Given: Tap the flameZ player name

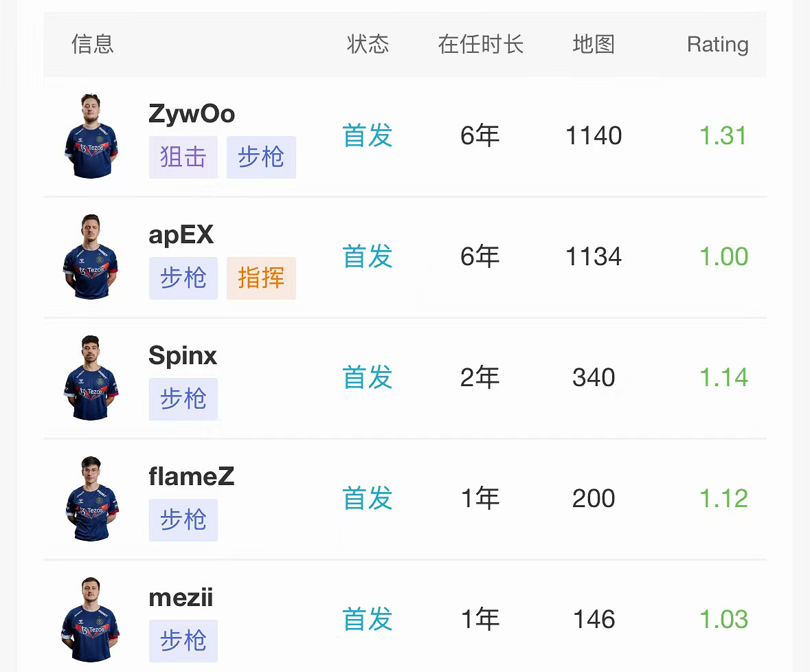Looking at the screenshot, I should point(192,477).
